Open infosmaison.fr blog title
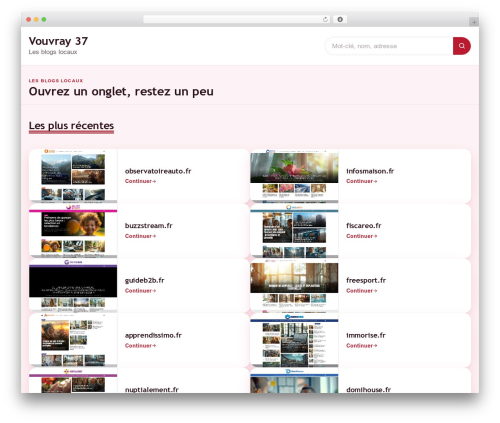 coord(370,171)
